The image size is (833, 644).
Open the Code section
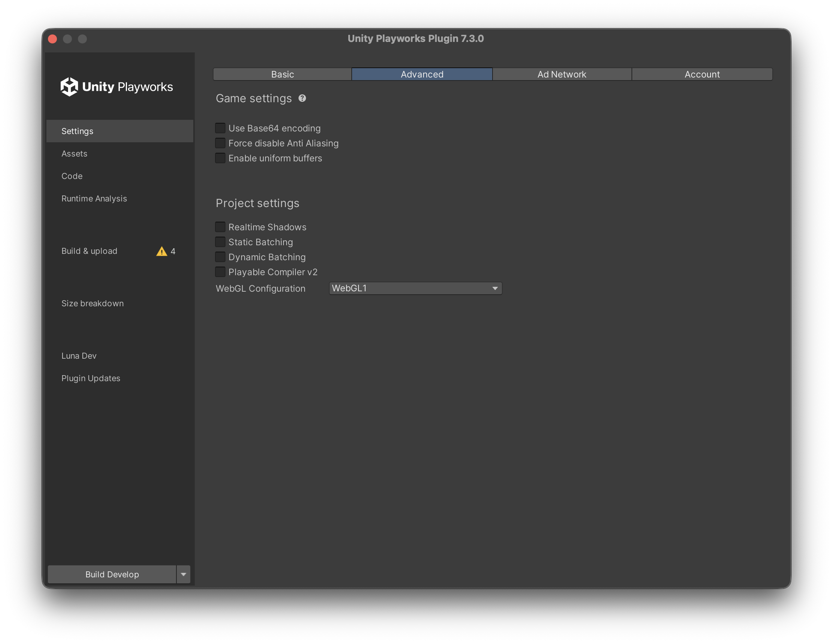[x=120, y=176]
